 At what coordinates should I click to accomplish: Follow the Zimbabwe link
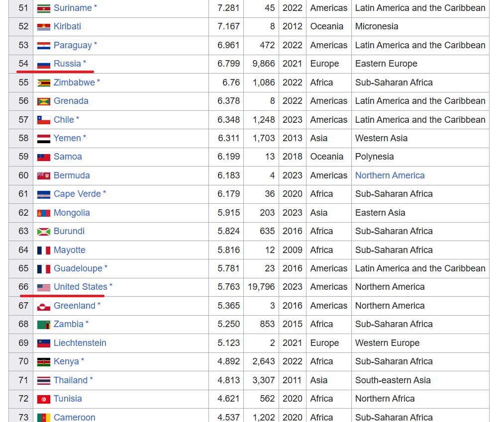pyautogui.click(x=74, y=83)
